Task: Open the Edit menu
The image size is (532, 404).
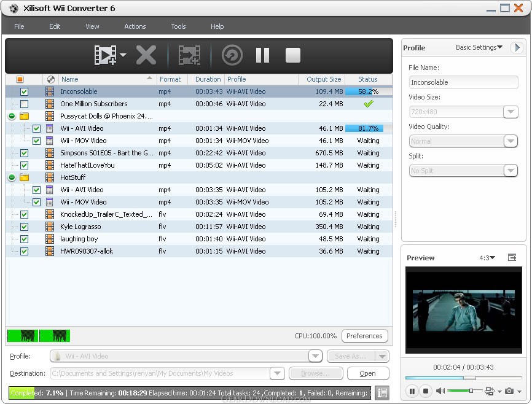Action: pyautogui.click(x=55, y=26)
